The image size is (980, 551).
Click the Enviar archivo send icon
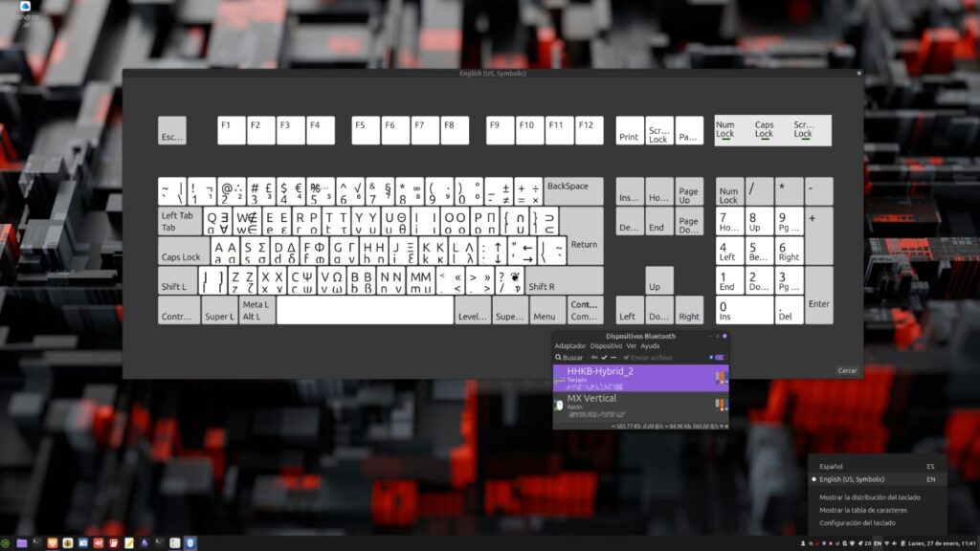click(626, 358)
